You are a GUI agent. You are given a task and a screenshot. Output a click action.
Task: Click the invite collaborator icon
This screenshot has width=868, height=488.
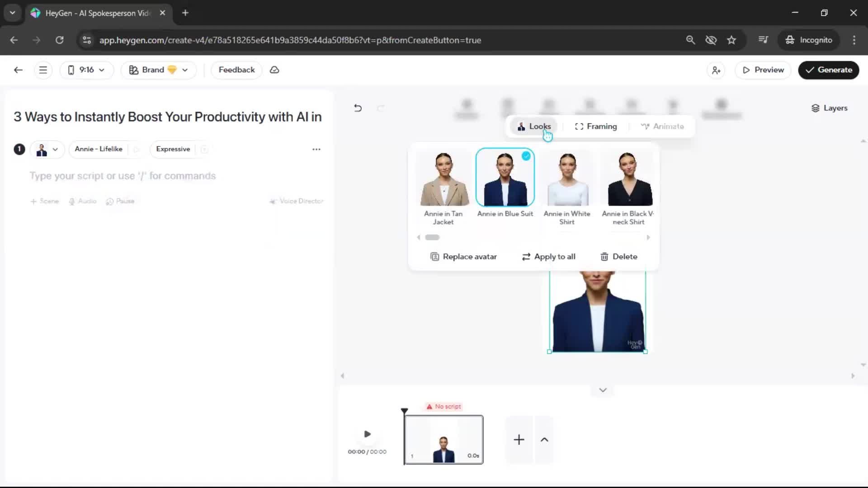click(x=716, y=70)
